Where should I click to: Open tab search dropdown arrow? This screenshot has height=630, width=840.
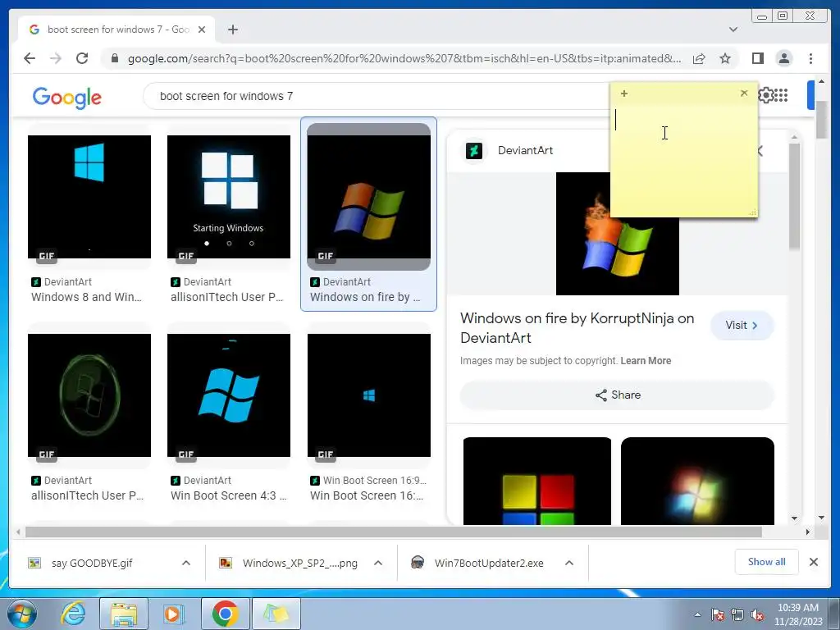pos(733,30)
